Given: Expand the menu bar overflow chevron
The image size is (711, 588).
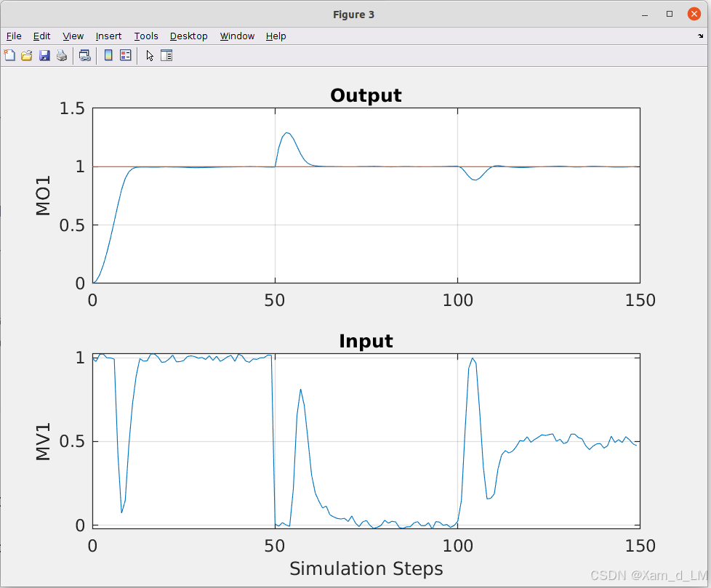Looking at the screenshot, I should [x=702, y=36].
